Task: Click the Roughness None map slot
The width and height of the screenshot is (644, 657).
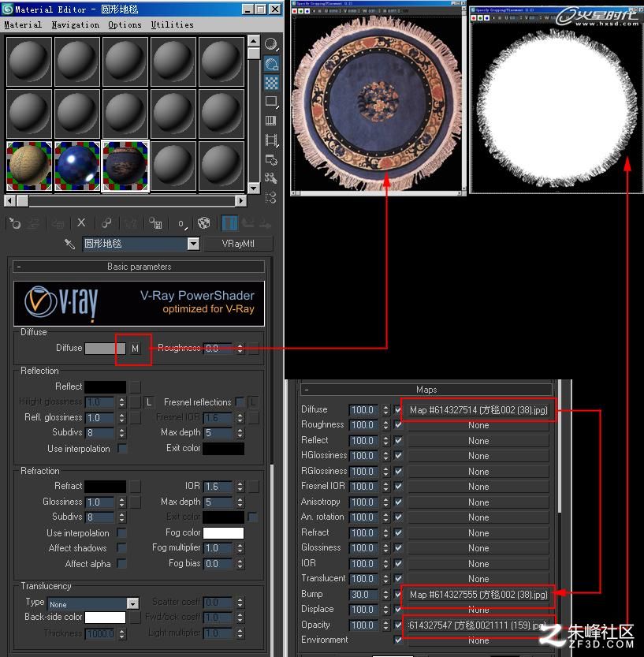Action: pyautogui.click(x=478, y=425)
